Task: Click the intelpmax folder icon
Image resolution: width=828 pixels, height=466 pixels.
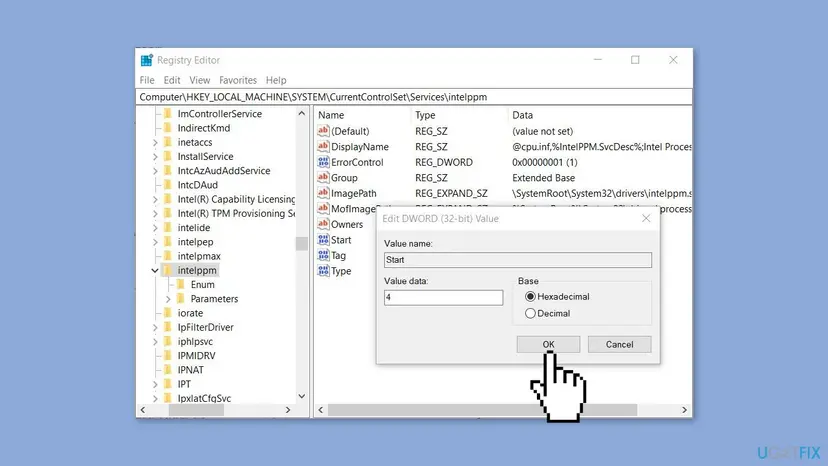Action: [x=168, y=256]
